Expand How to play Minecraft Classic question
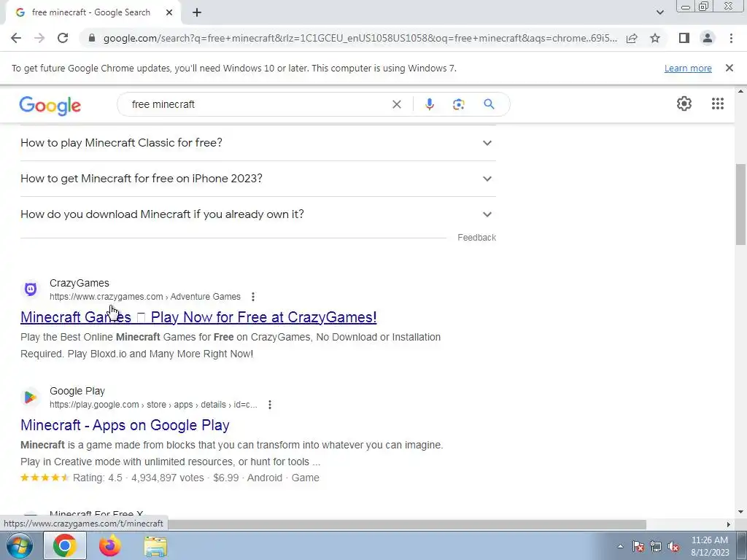 point(258,143)
